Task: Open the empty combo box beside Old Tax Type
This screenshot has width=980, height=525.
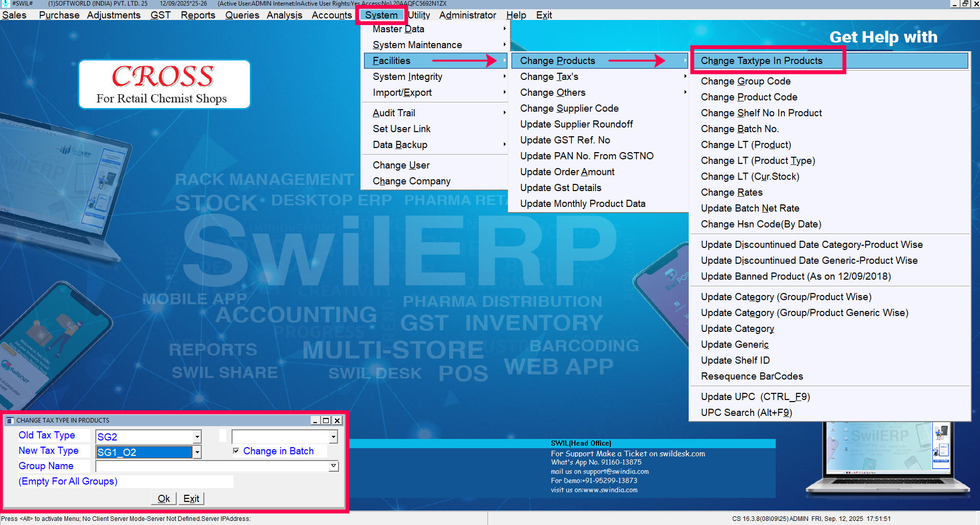Action: point(285,436)
